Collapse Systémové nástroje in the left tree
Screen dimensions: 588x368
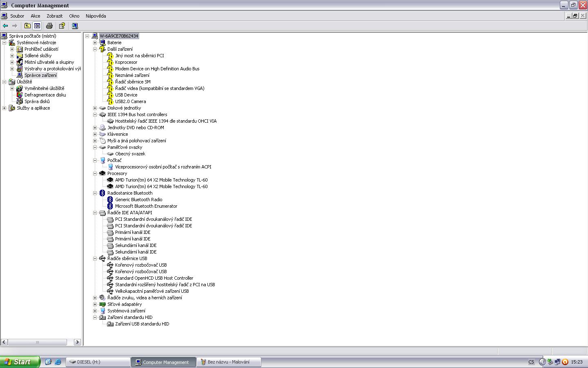4,43
